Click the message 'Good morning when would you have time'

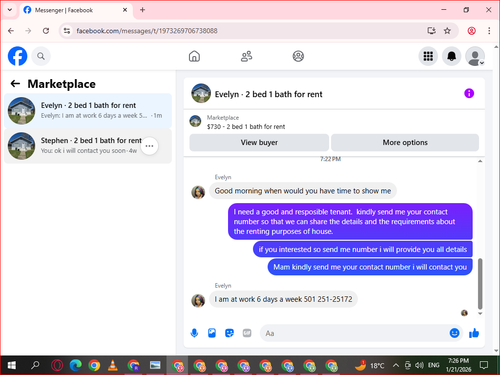pos(303,191)
